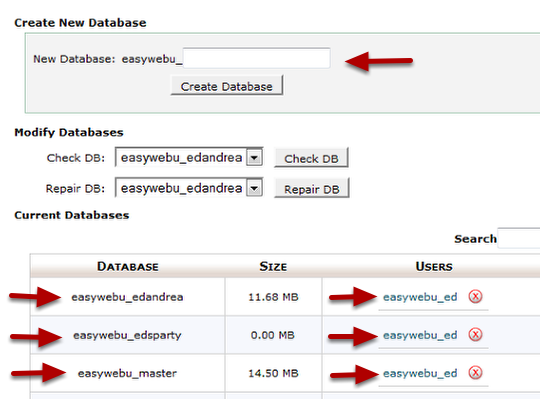The width and height of the screenshot is (540, 399).
Task: Select the Current Databases heading
Action: pos(72,215)
